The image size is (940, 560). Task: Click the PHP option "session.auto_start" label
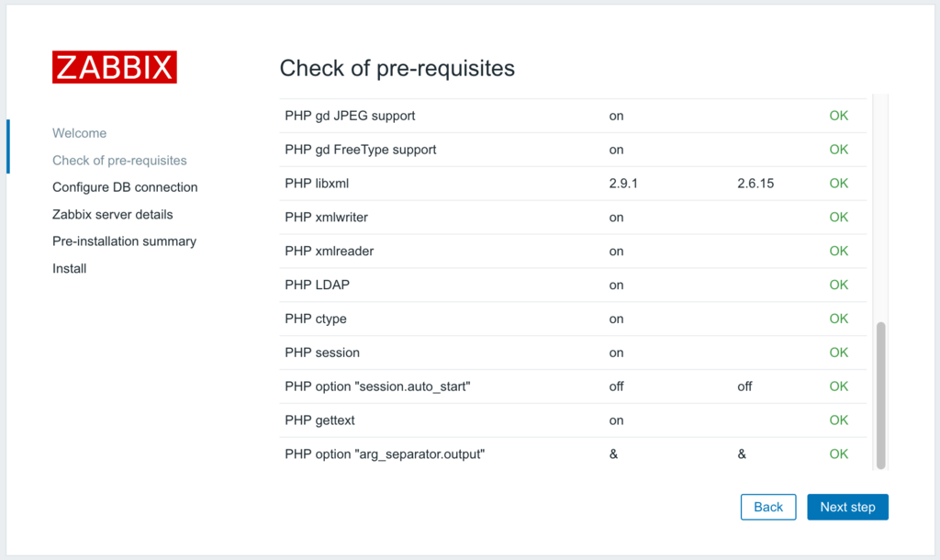click(378, 386)
